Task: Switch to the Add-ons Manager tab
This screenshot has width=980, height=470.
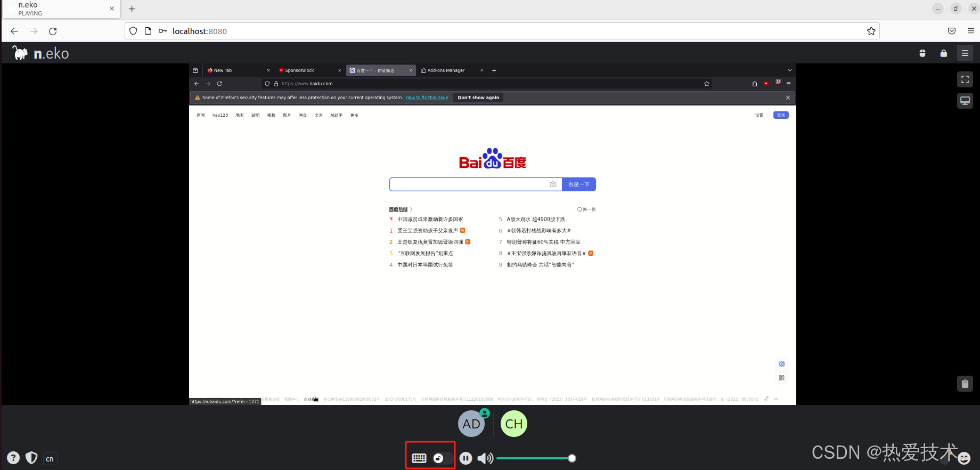Action: (452, 70)
